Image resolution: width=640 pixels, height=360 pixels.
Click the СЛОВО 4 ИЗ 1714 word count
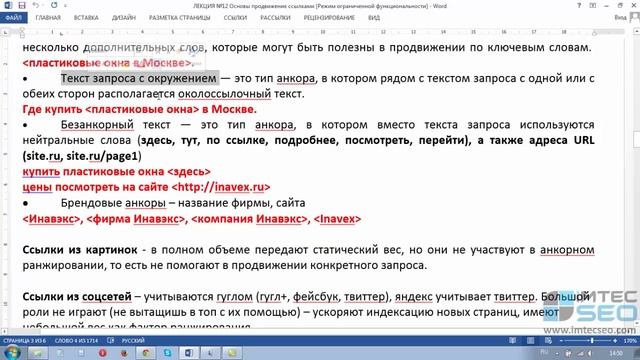pos(76,340)
